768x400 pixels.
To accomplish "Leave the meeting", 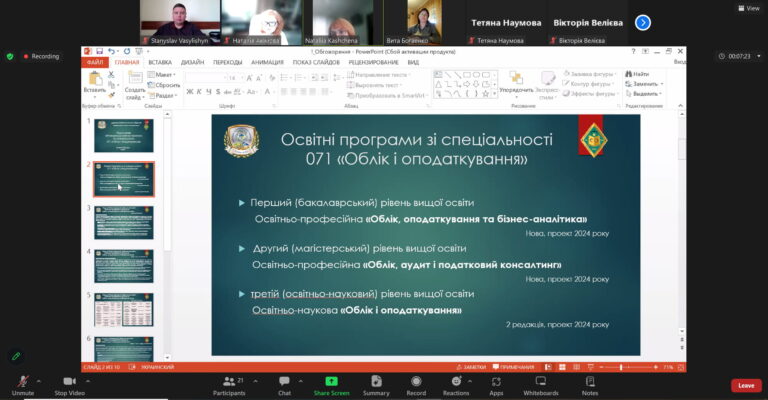I will pos(745,385).
